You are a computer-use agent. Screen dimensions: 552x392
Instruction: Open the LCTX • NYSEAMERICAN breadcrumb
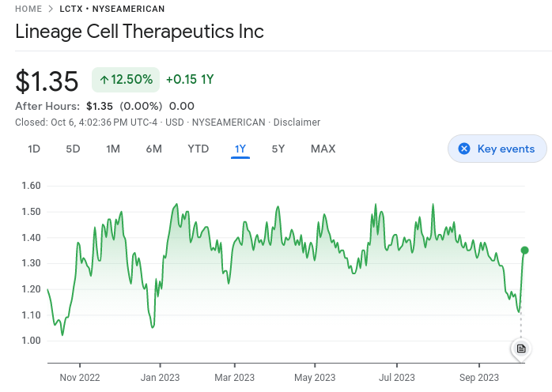(x=112, y=9)
